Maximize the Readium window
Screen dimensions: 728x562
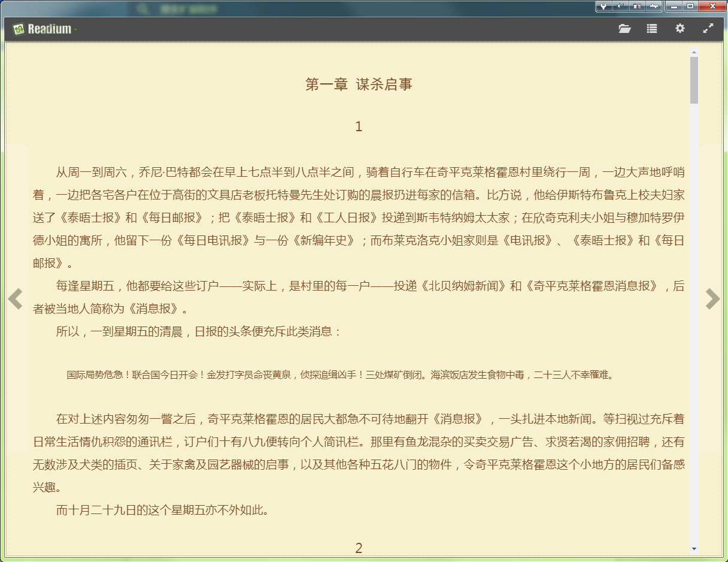690,6
